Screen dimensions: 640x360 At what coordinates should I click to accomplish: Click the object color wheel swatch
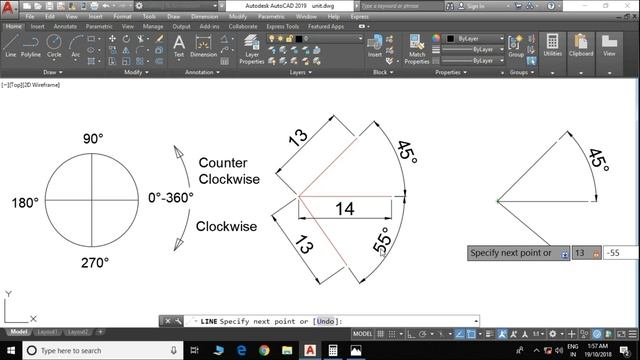pyautogui.click(x=436, y=38)
